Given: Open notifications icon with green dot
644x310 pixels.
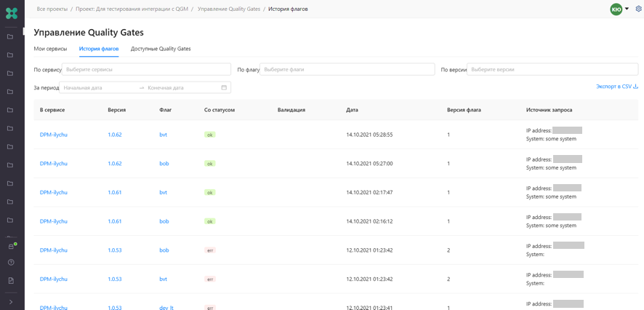Looking at the screenshot, I should (11, 247).
